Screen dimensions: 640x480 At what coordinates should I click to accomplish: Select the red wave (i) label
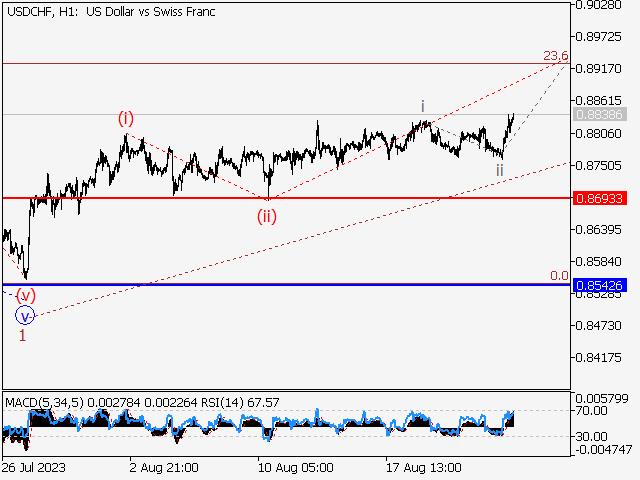[126, 119]
